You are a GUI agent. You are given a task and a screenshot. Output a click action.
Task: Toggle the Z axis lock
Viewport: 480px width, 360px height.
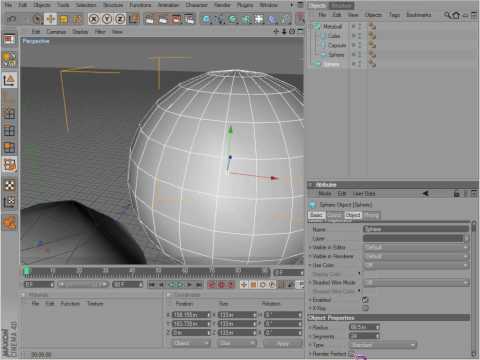[120, 19]
